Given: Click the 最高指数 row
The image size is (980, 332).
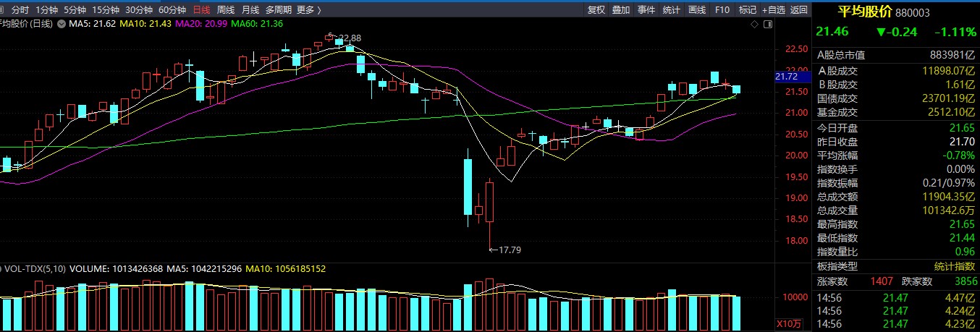Looking at the screenshot, I should pyautogui.click(x=896, y=224).
